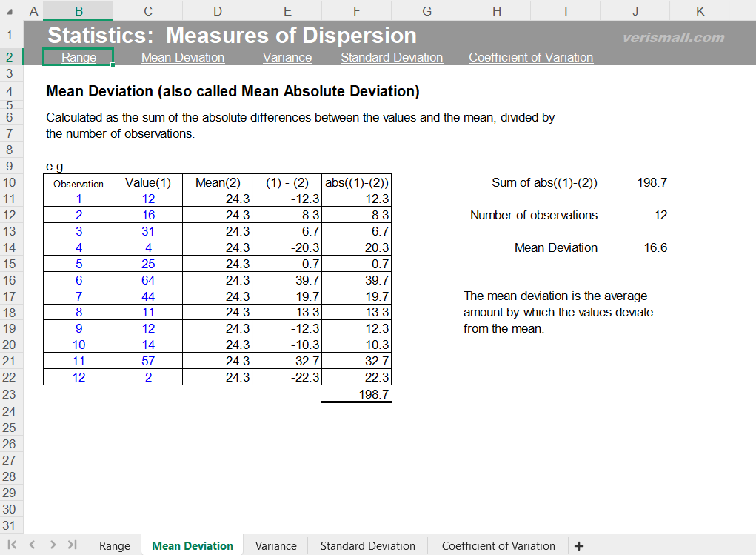Open the Mean Deviation header link
This screenshot has height=555, width=756.
[x=182, y=57]
